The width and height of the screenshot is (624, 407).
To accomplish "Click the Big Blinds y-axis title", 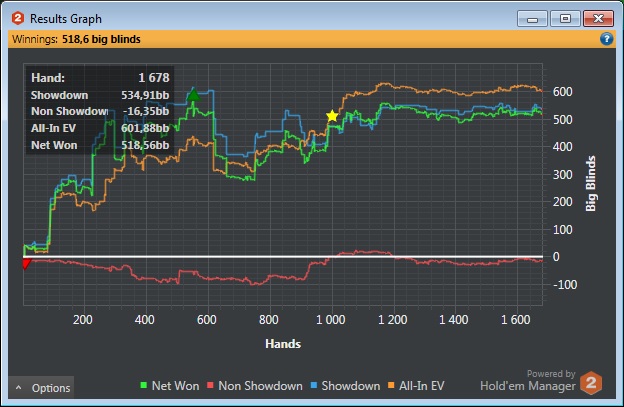I will (x=591, y=183).
